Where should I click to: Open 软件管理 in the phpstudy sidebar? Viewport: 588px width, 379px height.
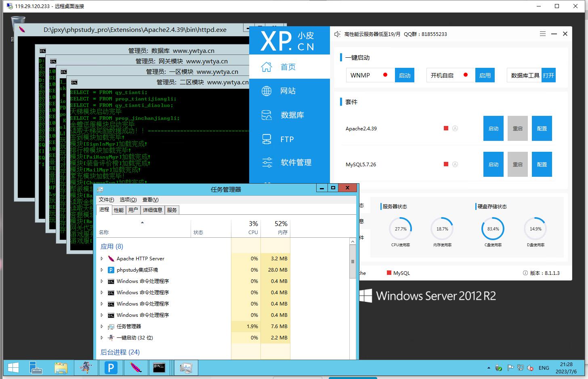click(x=290, y=163)
